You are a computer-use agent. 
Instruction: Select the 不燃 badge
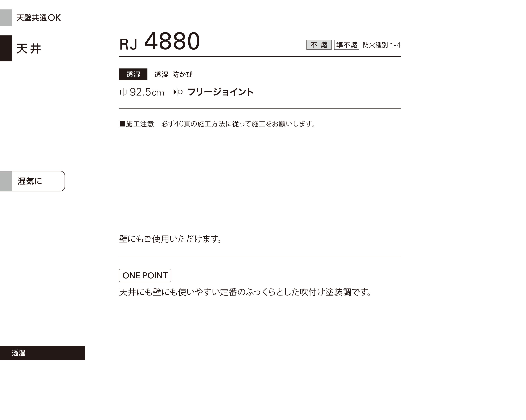coord(319,45)
